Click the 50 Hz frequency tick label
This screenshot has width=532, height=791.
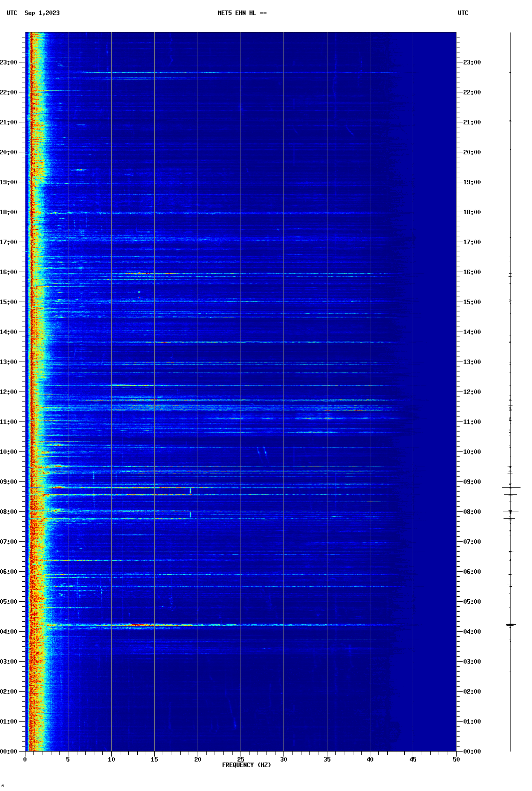[456, 760]
